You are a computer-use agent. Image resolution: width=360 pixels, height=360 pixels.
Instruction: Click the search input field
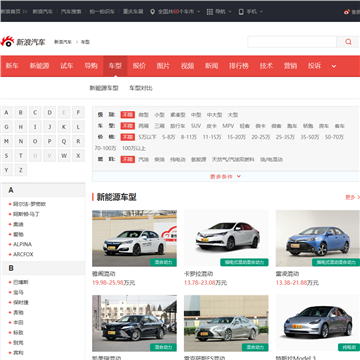tap(292, 42)
